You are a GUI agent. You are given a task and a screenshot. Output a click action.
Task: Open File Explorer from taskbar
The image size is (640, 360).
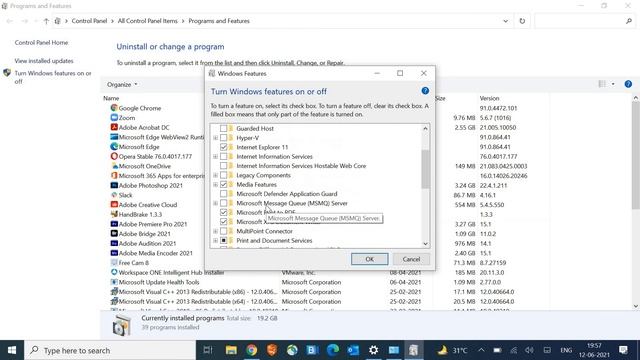(231, 350)
